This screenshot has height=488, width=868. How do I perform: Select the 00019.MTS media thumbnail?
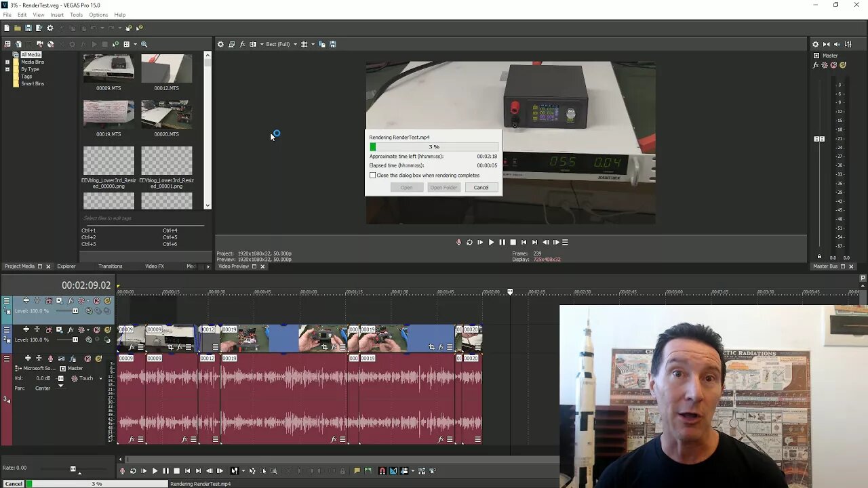click(108, 115)
